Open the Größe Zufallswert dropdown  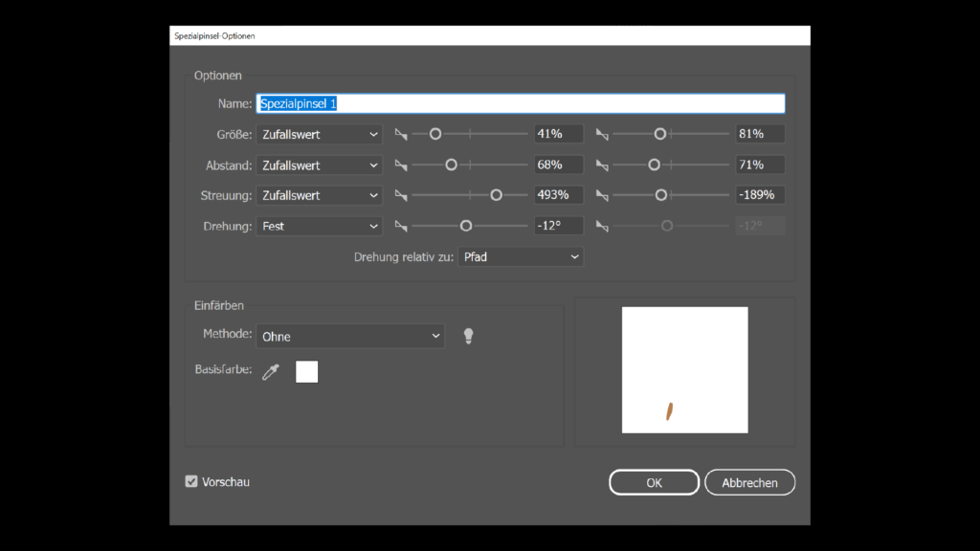point(319,134)
